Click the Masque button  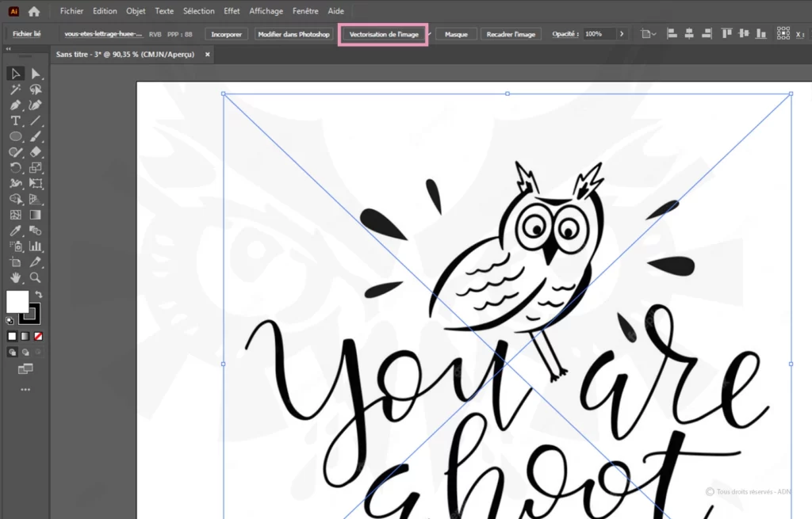pos(456,34)
